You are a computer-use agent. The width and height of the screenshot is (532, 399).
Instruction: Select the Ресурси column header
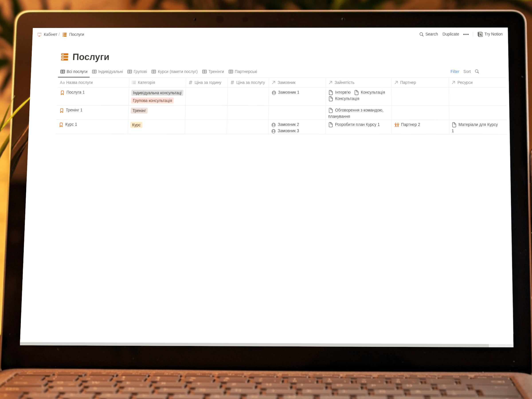(x=477, y=82)
